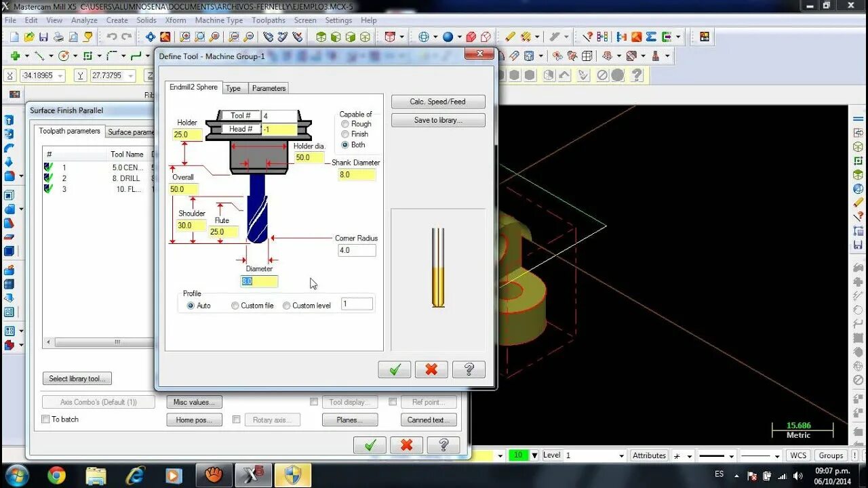Click the green Create rectangle icon
This screenshot has height=488, width=868.
(x=87, y=56)
